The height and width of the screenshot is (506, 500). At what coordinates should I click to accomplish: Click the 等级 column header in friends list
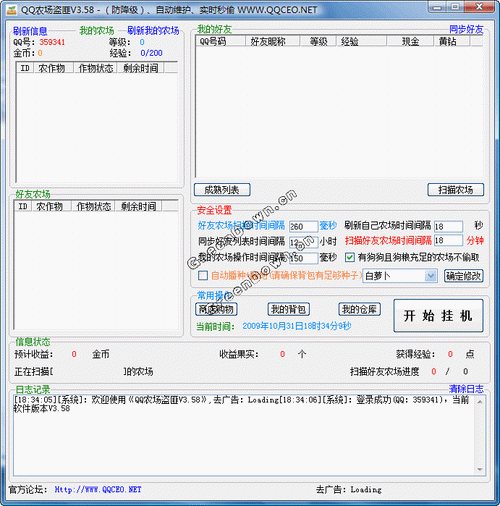(318, 41)
